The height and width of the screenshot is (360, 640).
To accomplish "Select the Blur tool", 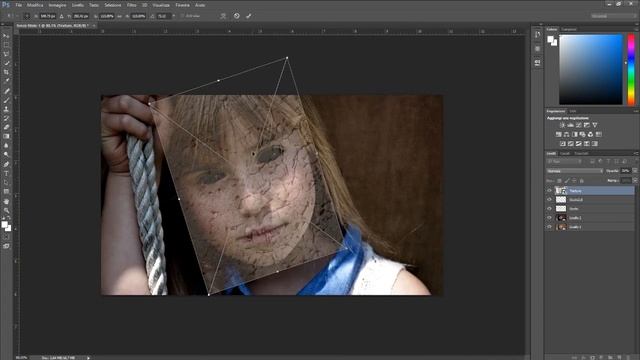I will coord(6,145).
